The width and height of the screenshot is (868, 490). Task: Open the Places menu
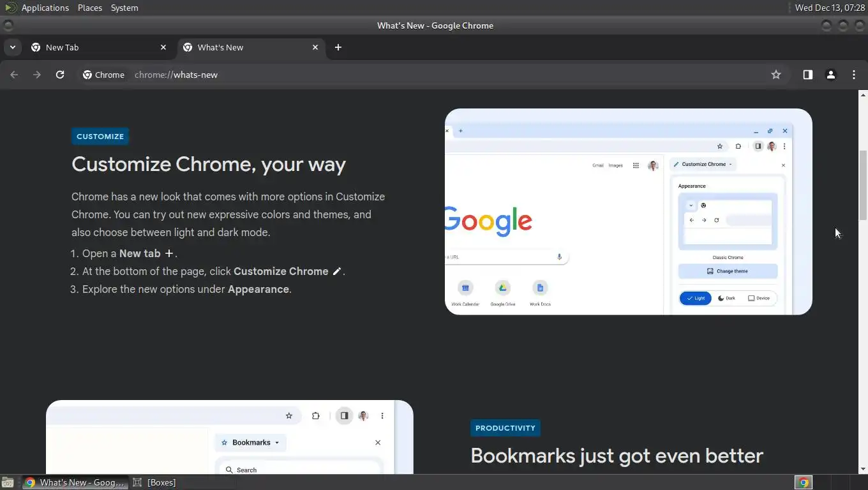(90, 8)
